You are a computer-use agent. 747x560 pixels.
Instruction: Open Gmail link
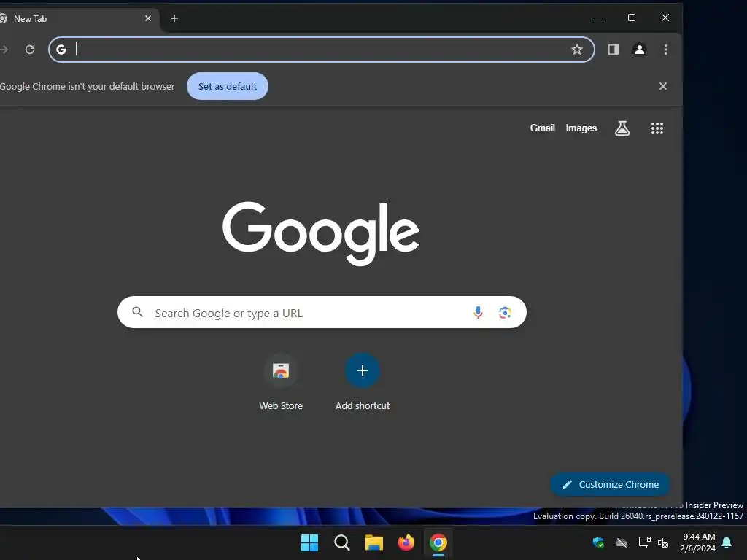tap(543, 128)
